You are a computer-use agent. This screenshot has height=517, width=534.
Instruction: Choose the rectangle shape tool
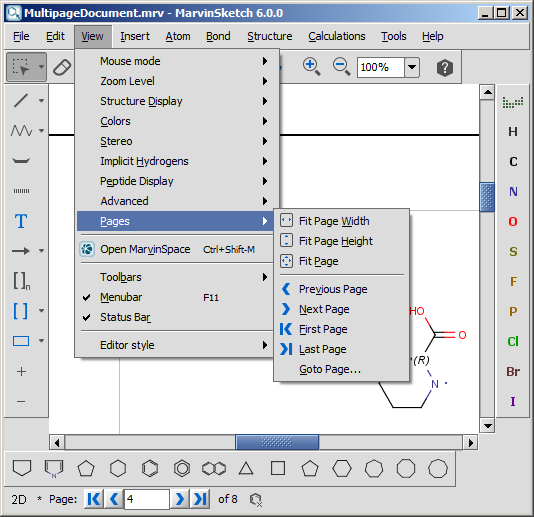click(21, 341)
